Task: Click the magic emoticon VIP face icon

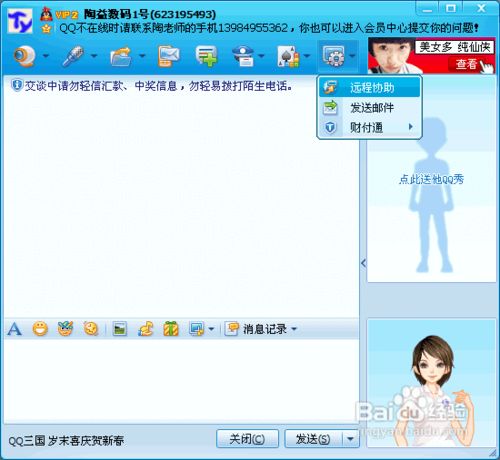Action: [65, 329]
